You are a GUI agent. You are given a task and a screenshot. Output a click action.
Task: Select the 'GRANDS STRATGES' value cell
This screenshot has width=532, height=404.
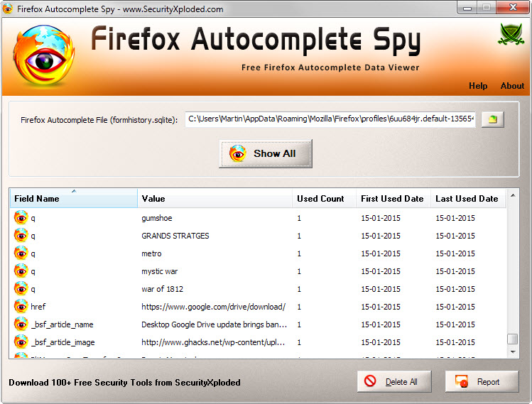(175, 236)
